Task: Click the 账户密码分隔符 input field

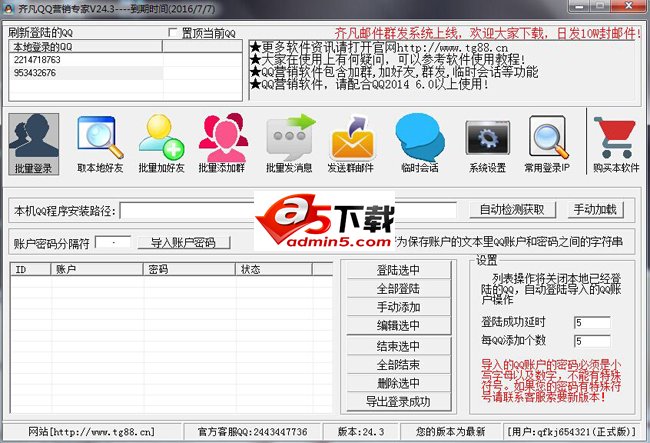Action: point(113,242)
